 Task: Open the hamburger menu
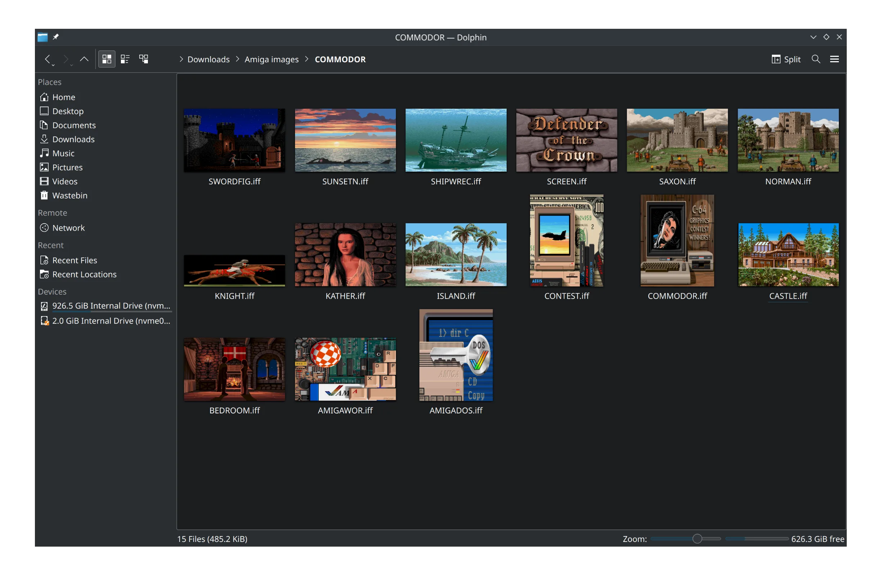(x=834, y=59)
